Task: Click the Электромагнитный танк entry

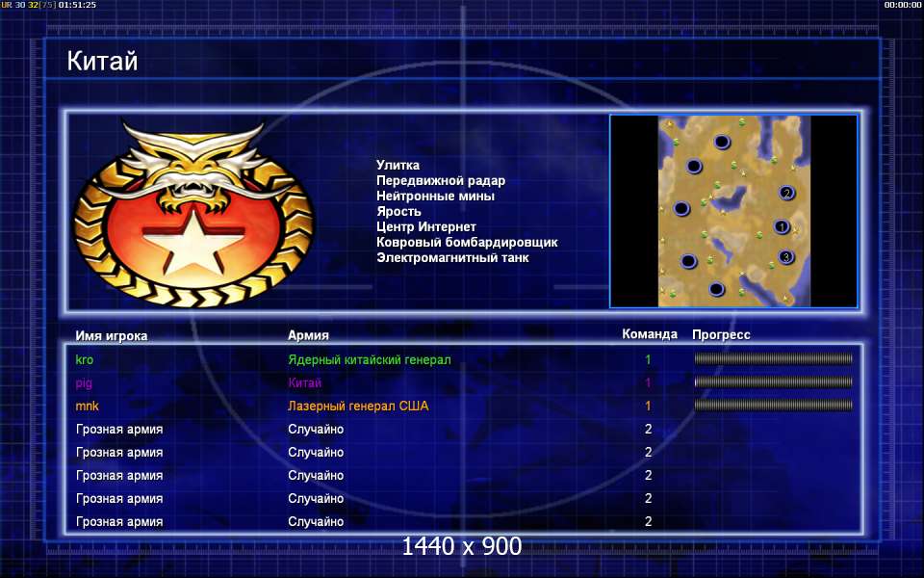Action: click(452, 258)
